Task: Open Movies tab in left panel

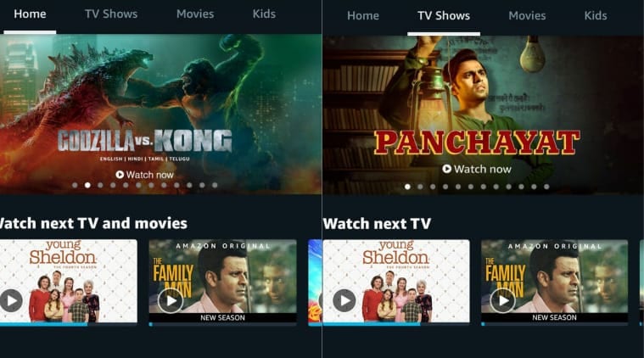Action: (195, 14)
